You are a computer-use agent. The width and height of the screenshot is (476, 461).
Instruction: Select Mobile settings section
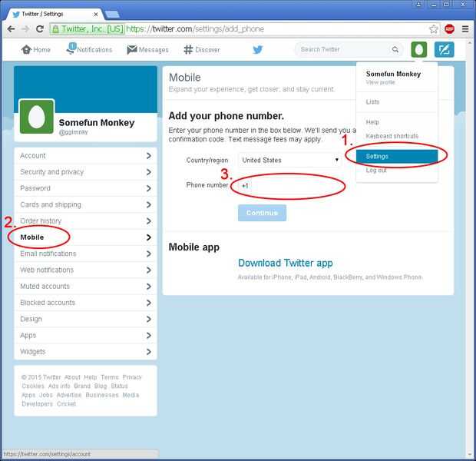(85, 237)
